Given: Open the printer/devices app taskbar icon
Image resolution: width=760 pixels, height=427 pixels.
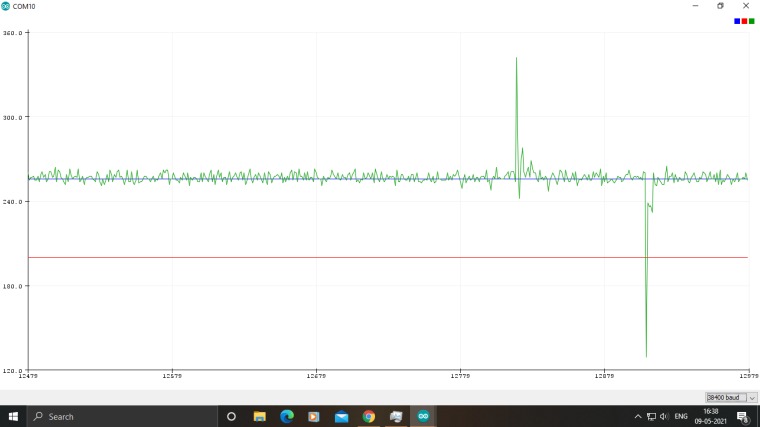Looking at the screenshot, I should [x=396, y=416].
